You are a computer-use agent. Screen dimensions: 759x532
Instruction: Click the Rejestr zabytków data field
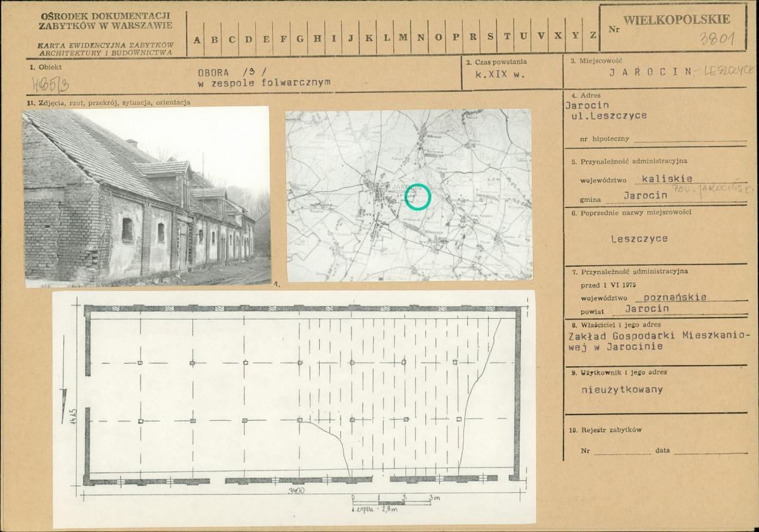click(x=711, y=451)
